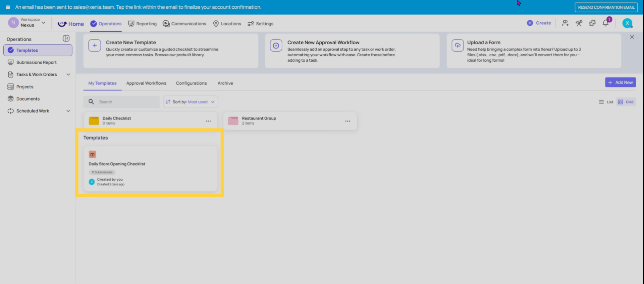Click Resend Confirmation Email button
This screenshot has height=284, width=644.
(606, 7)
